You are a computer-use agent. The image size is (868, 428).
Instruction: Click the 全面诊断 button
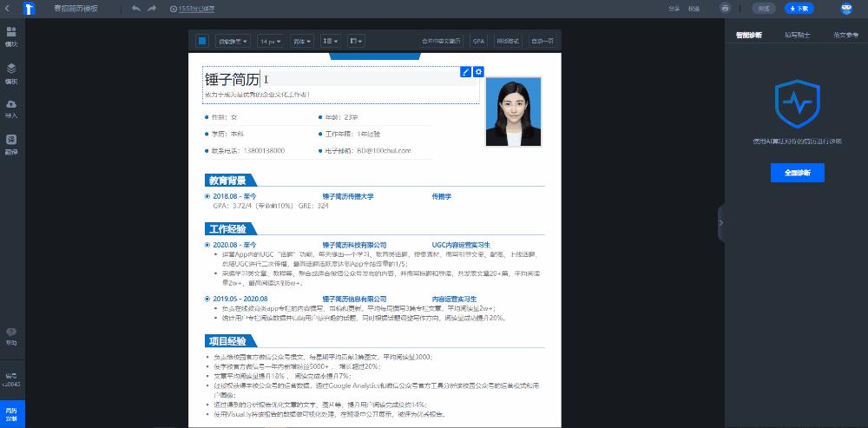click(x=797, y=173)
